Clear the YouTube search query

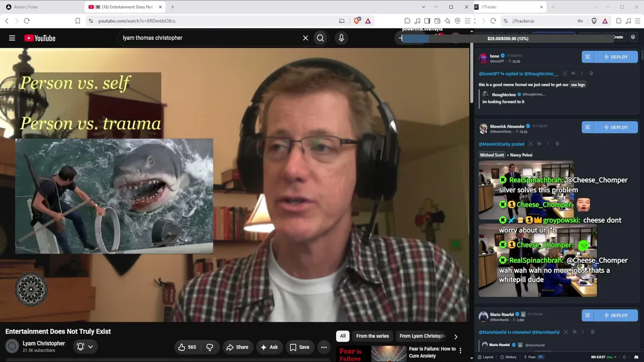pyautogui.click(x=305, y=38)
